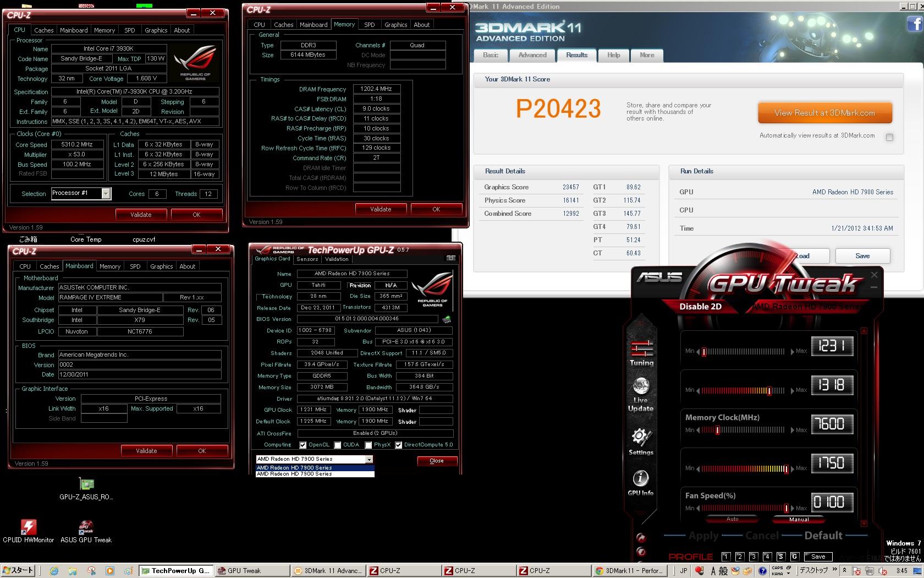Screen dimensions: 924x578
Task: Select GPU Tweak profile 4
Action: point(767,557)
